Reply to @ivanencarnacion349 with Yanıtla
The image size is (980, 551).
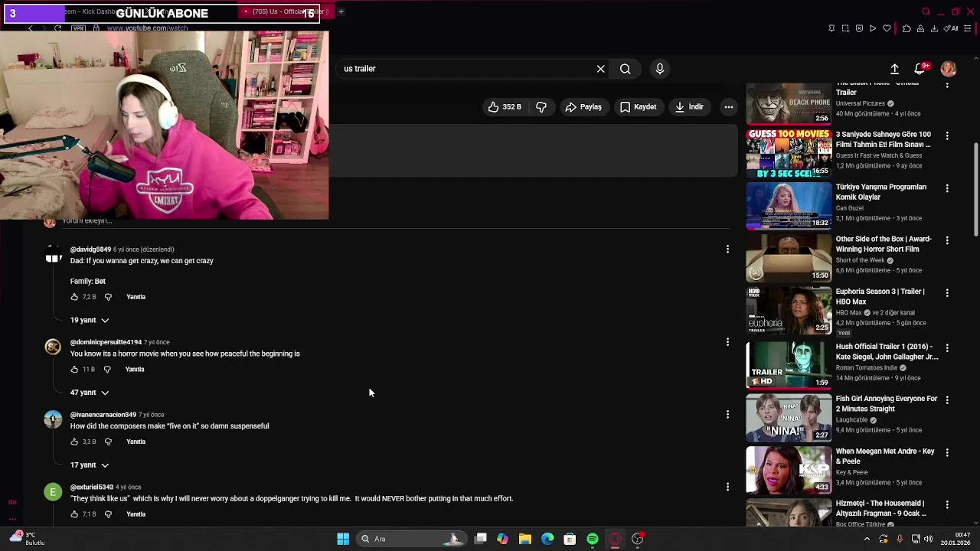[136, 442]
